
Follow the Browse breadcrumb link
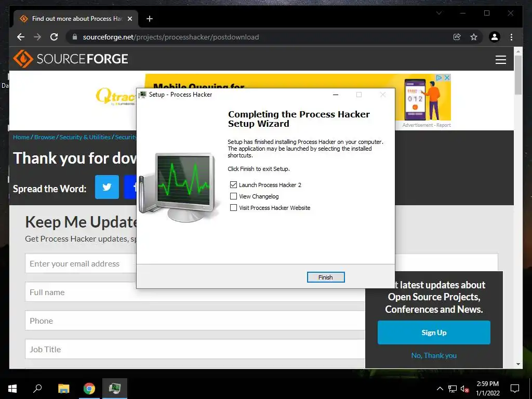tap(45, 137)
